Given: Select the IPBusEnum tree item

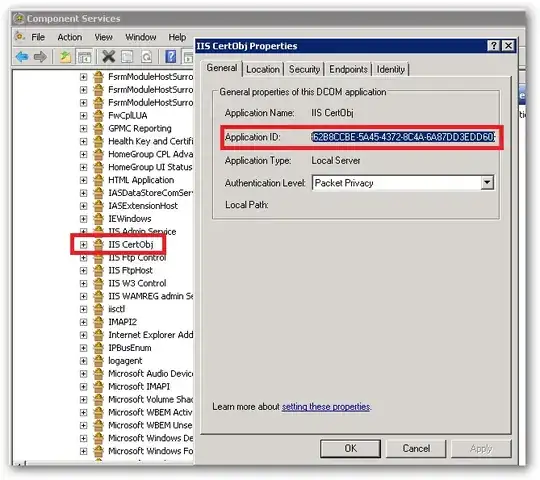Looking at the screenshot, I should [129, 348].
